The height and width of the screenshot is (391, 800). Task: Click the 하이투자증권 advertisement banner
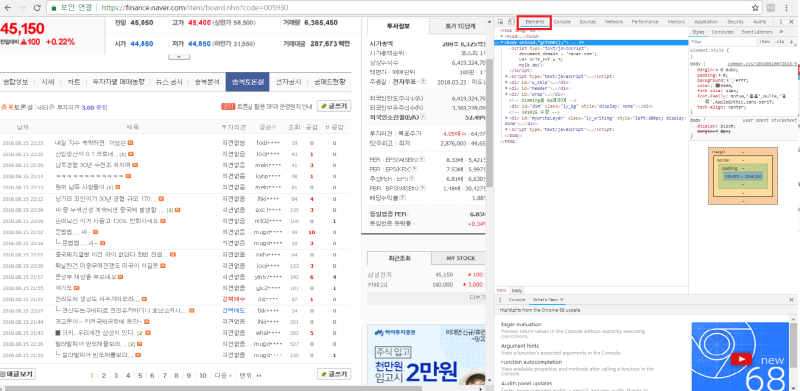426,355
